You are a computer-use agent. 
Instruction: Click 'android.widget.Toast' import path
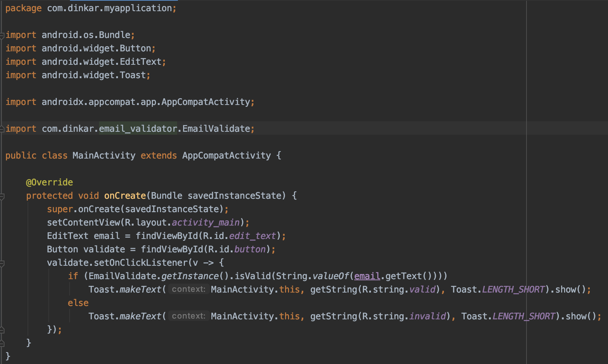tap(94, 75)
